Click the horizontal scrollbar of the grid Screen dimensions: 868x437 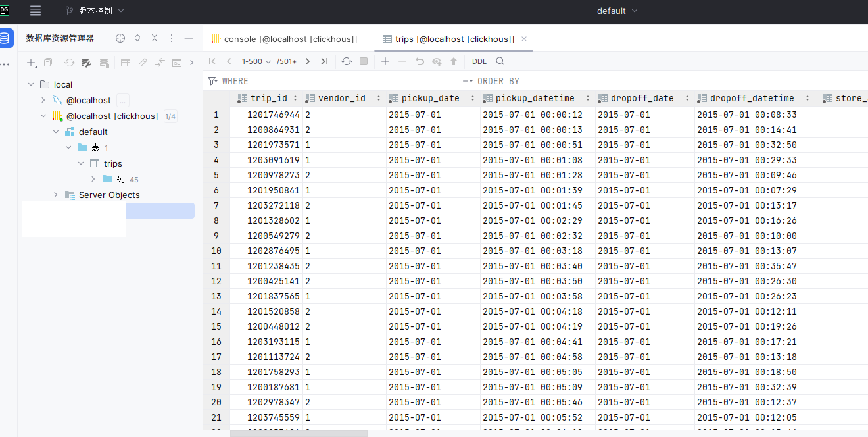pyautogui.click(x=299, y=434)
